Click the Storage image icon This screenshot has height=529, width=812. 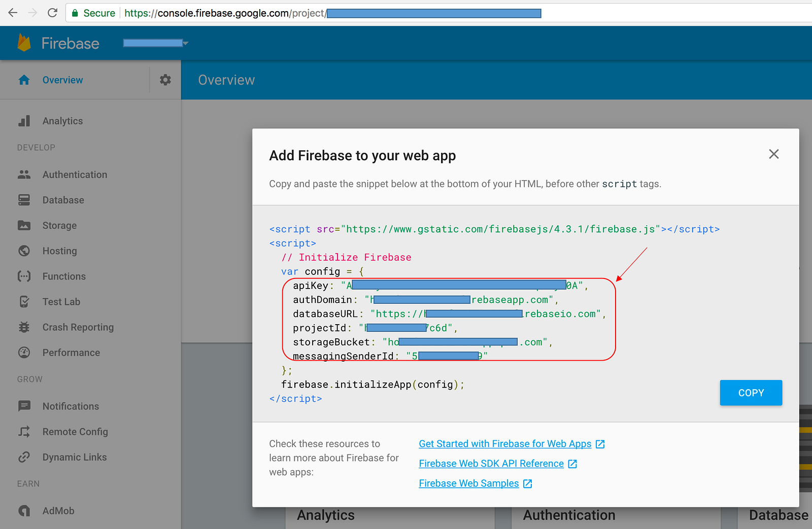[x=24, y=225]
